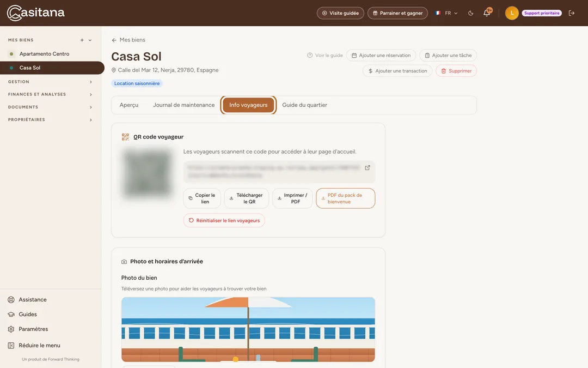Screen dimensions: 588x368
Task: Select Casa Sol in sidebar
Action: click(52, 68)
